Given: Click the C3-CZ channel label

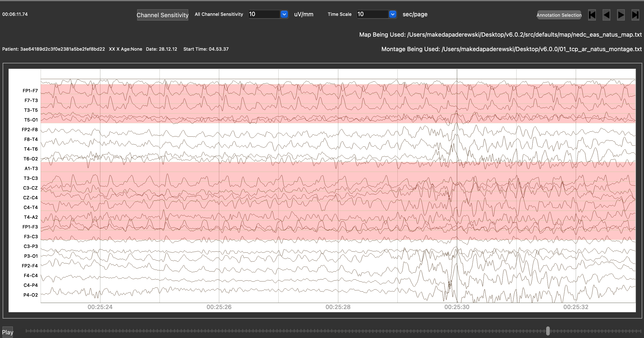Looking at the screenshot, I should pyautogui.click(x=30, y=188).
